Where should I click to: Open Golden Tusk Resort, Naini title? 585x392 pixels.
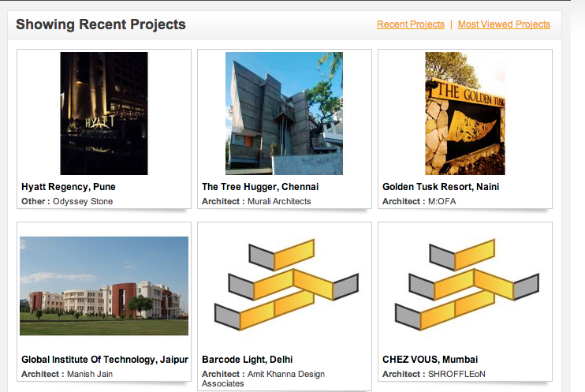pyautogui.click(x=441, y=187)
